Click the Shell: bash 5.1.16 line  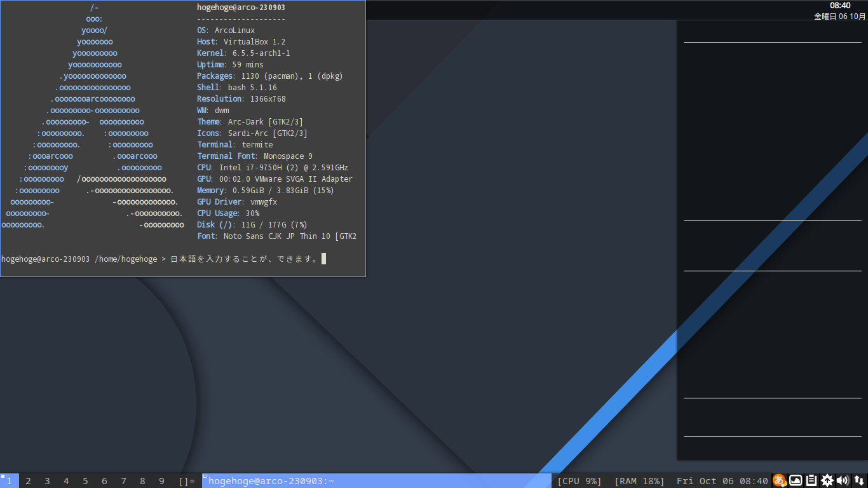(237, 87)
